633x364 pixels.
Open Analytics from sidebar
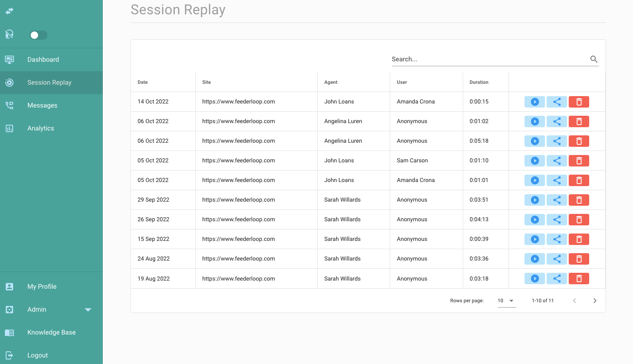pos(51,128)
